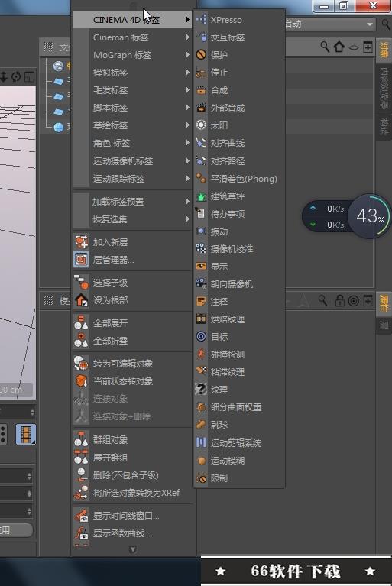Image resolution: width=392 pixels, height=586 pixels.
Task: Open the 加载标签预置 submenu
Action: click(132, 202)
